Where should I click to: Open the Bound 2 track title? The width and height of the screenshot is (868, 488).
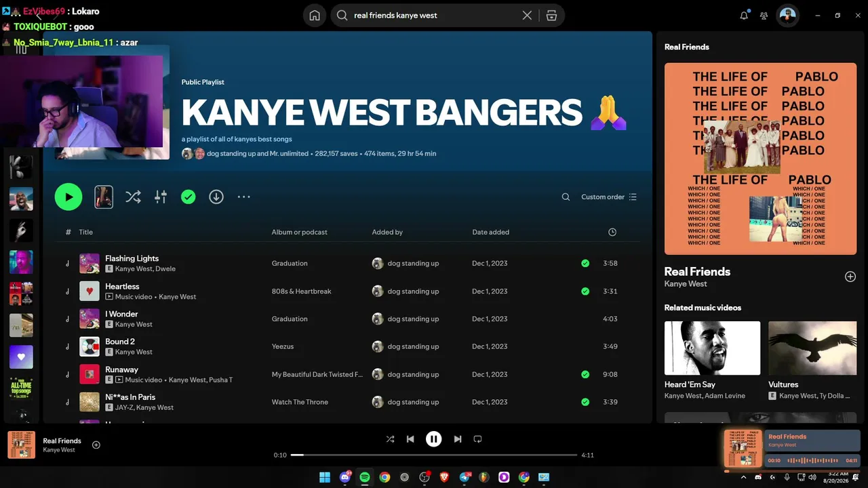[120, 342]
